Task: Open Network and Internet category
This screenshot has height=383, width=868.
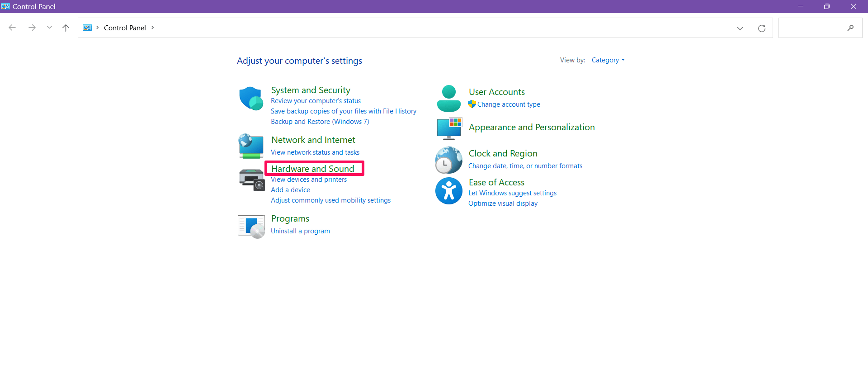Action: point(313,140)
